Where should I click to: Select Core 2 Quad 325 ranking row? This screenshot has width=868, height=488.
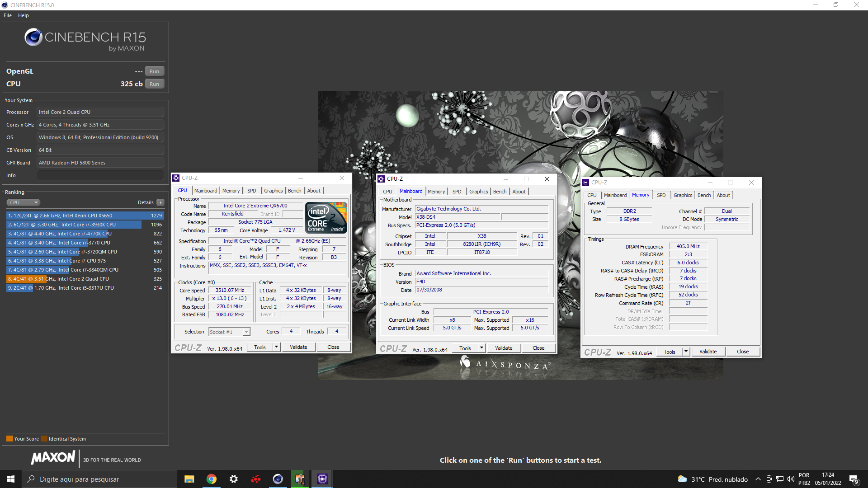[85, 279]
